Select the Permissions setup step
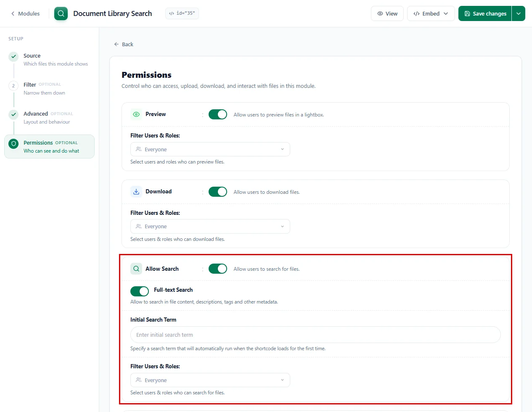 [x=50, y=147]
